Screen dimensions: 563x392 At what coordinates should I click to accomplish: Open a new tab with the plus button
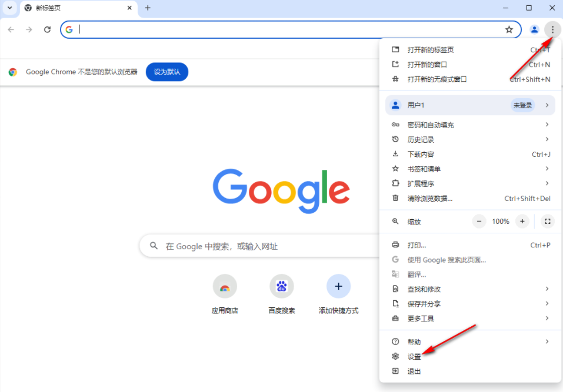coord(148,8)
